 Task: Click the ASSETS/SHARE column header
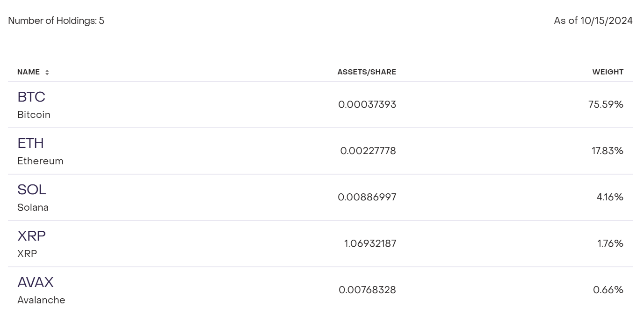pyautogui.click(x=367, y=72)
